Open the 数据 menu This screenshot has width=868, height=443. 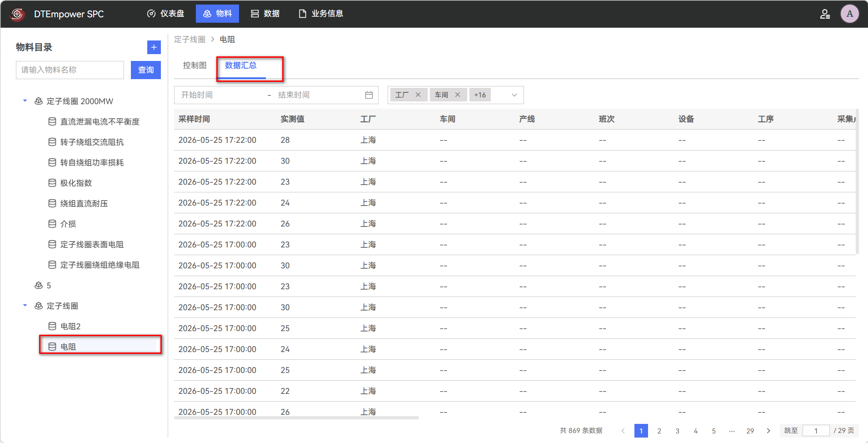pyautogui.click(x=265, y=14)
